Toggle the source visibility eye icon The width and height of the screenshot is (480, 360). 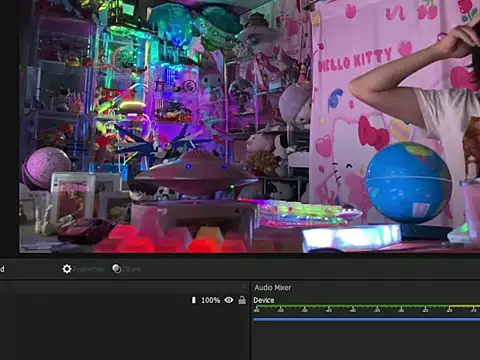tap(229, 300)
